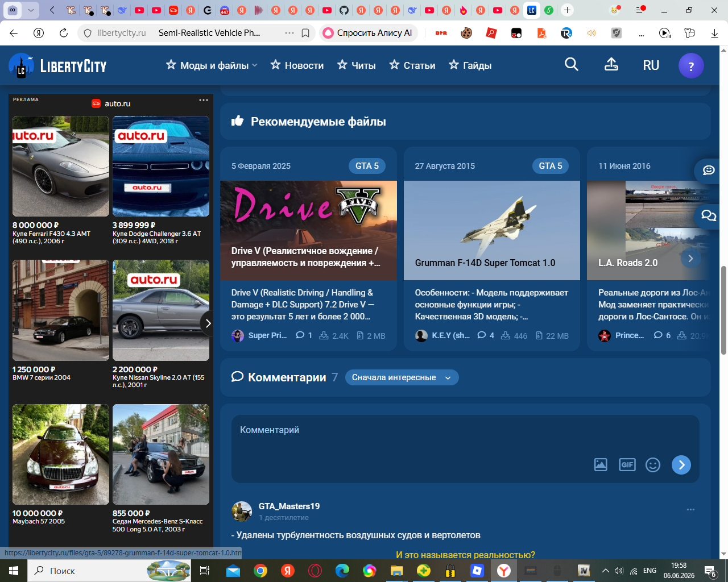
Task: Open Task View on the taskbar
Action: (205, 571)
